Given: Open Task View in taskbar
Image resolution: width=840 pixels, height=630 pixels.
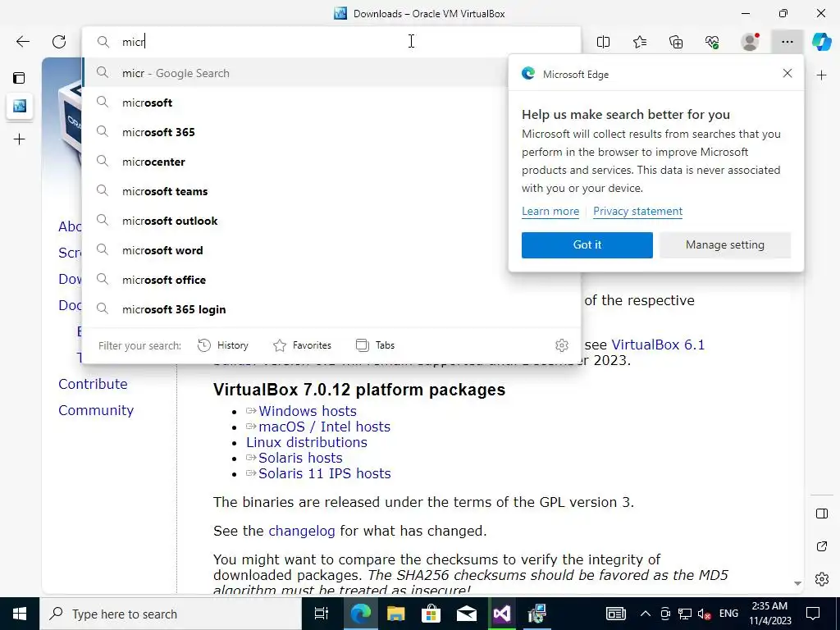Looking at the screenshot, I should (321, 614).
